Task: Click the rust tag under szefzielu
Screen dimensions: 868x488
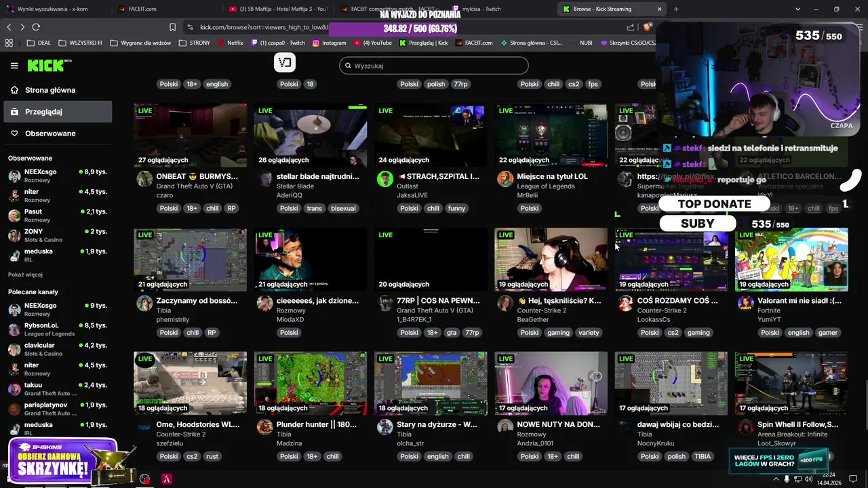Action: [212, 457]
